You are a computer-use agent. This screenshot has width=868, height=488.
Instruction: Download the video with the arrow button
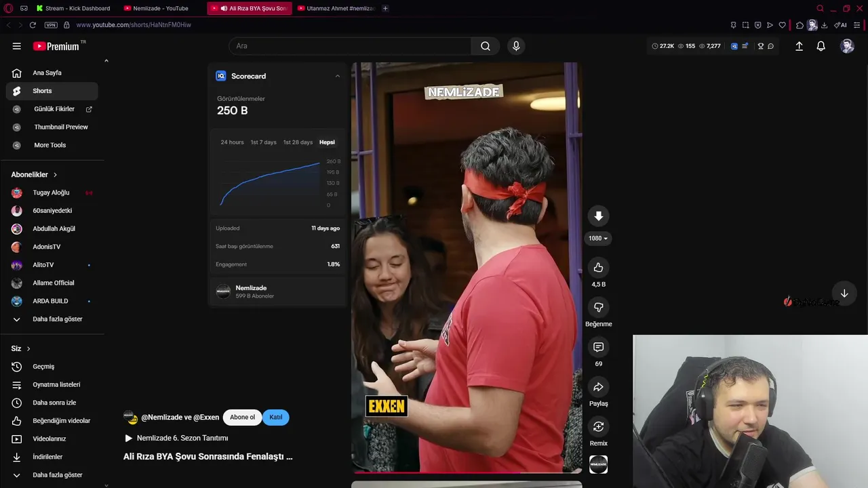tap(598, 216)
